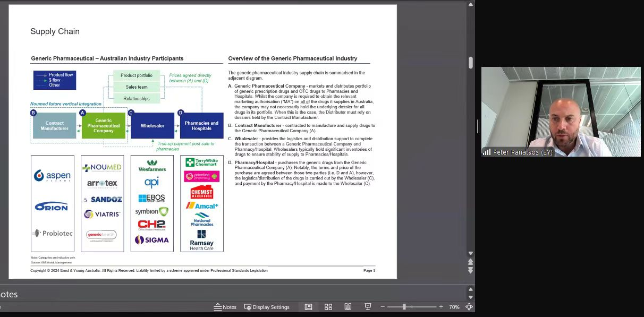This screenshot has width=644, height=317.
Task: Click the signal strength icon on video
Action: tap(487, 152)
